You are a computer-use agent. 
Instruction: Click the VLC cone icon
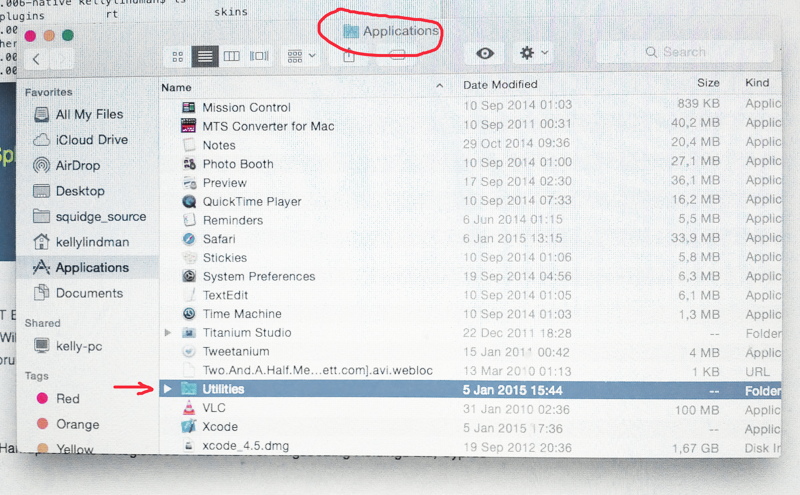click(189, 407)
